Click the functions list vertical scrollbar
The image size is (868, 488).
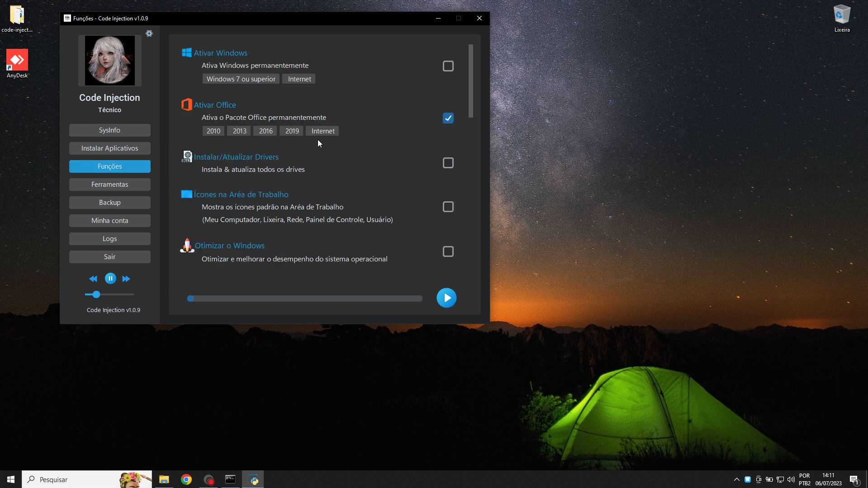pos(471,81)
